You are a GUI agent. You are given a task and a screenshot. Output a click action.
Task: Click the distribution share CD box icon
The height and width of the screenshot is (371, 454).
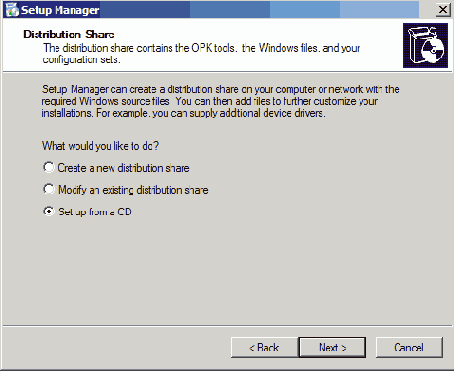tap(425, 45)
